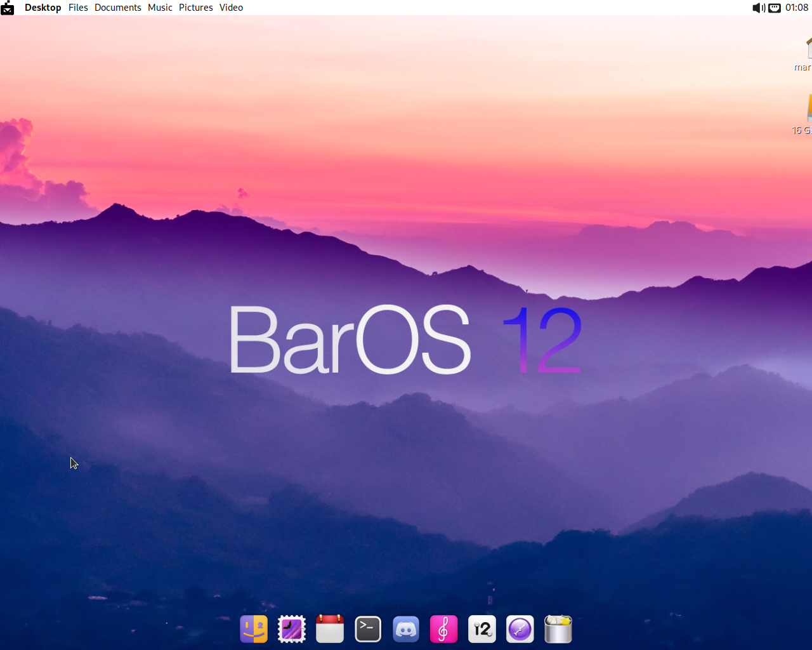
Task: Launch the purple compass web browser
Action: point(520,629)
